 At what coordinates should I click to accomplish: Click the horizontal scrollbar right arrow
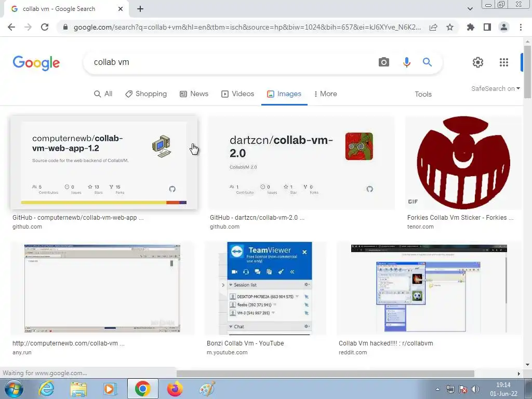[x=519, y=374]
